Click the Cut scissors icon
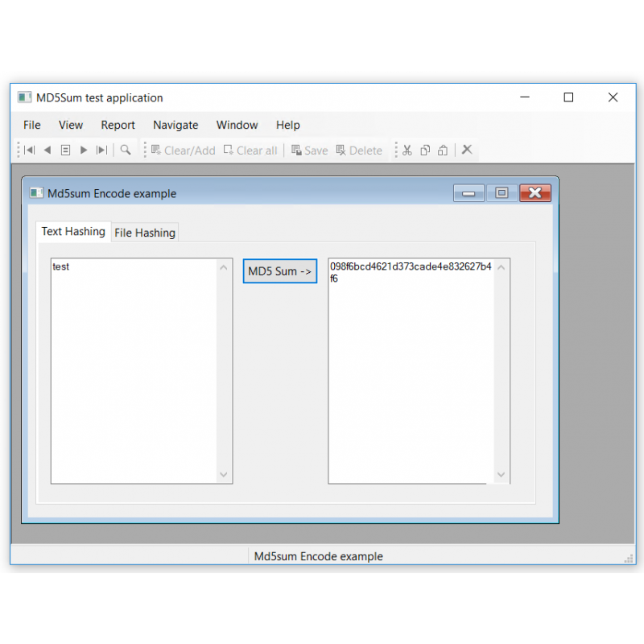Screen dimensions: 644x644 407,150
